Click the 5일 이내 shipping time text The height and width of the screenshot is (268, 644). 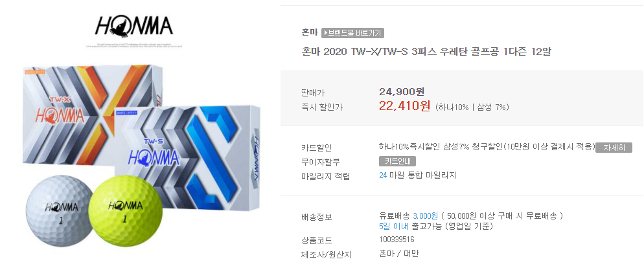coord(393,226)
